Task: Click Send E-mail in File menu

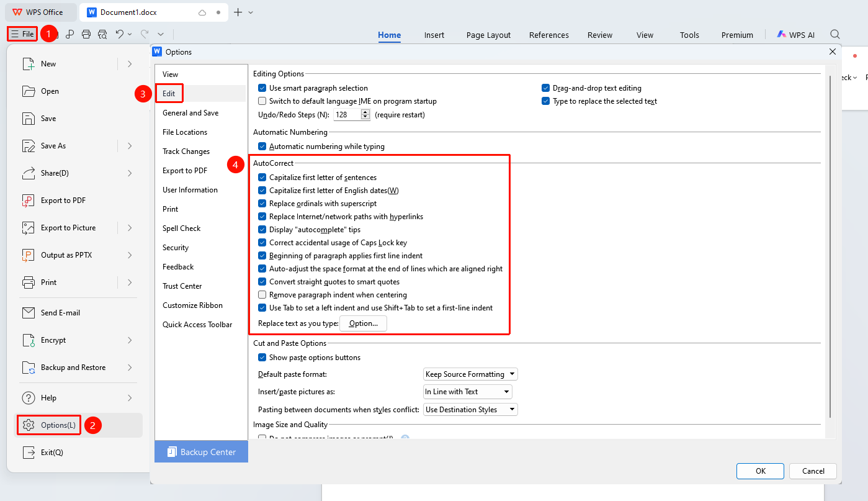Action: coord(78,313)
